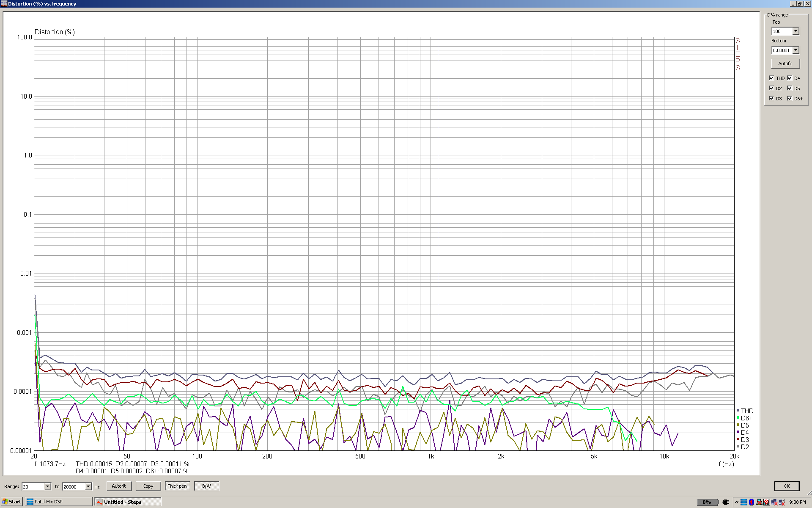
Task: Click the PatchMix blue bars tray icon
Action: pos(744,502)
